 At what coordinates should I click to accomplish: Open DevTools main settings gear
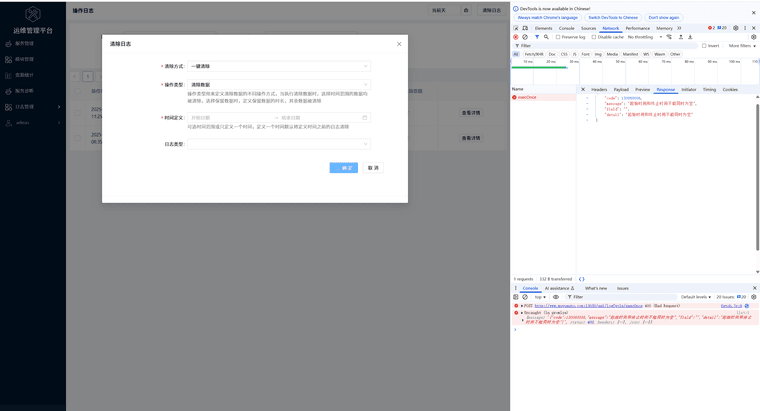click(x=736, y=28)
